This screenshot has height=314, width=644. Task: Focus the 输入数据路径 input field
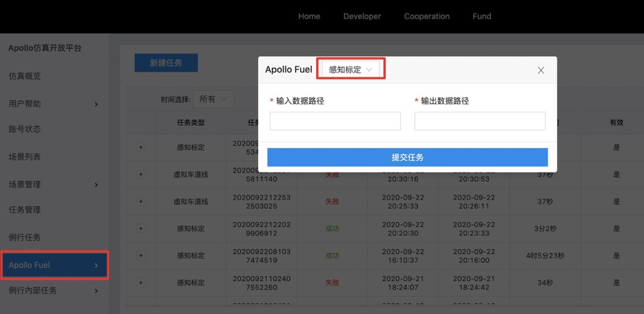pos(335,121)
